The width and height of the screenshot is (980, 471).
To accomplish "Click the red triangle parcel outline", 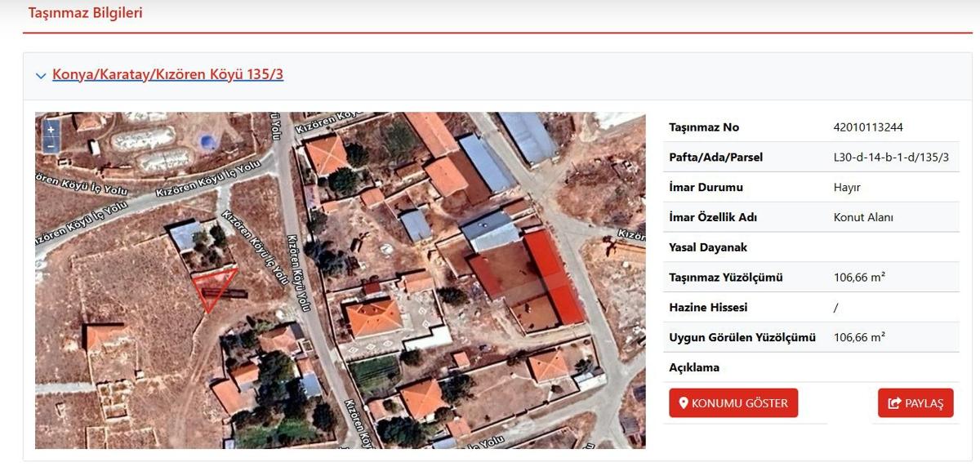I will click(x=213, y=287).
